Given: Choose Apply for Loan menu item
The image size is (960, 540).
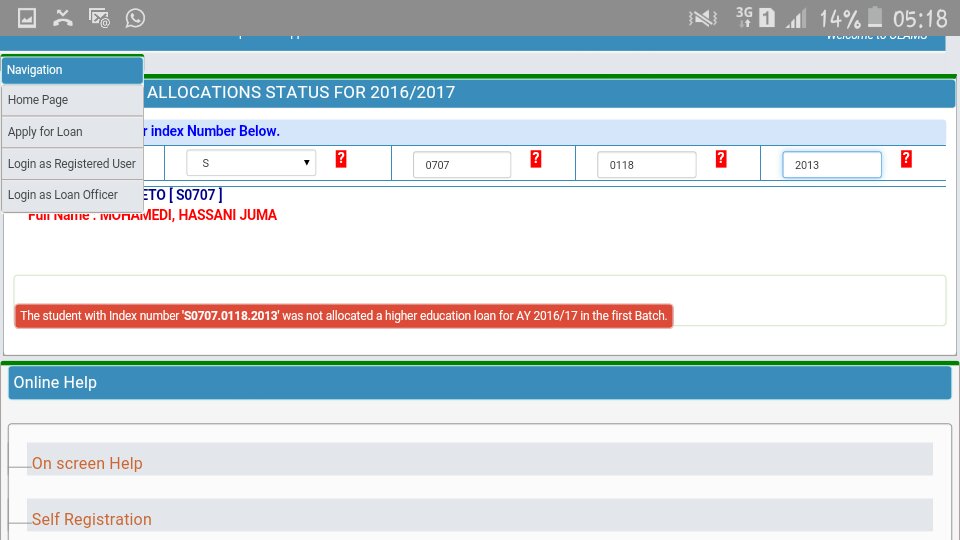Looking at the screenshot, I should pyautogui.click(x=72, y=132).
